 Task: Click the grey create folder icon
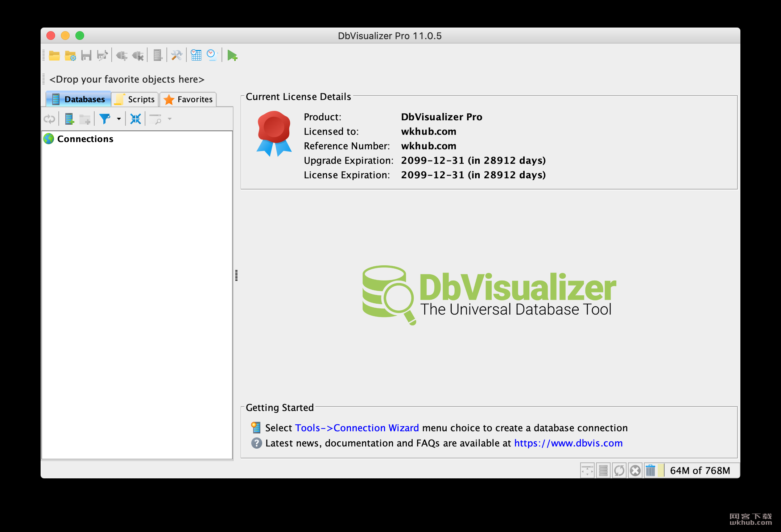85,119
